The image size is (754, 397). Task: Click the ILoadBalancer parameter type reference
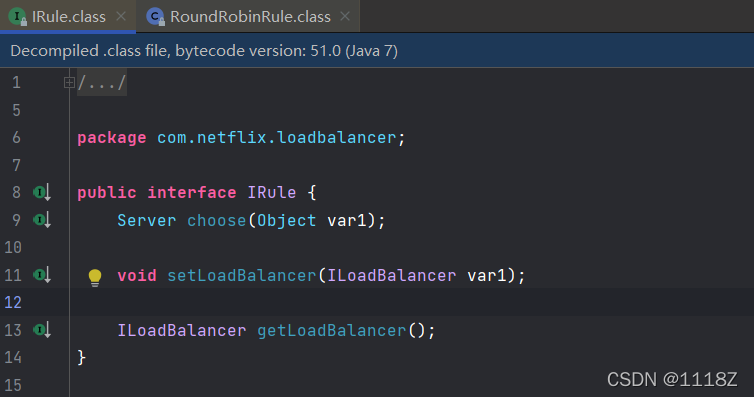click(391, 275)
